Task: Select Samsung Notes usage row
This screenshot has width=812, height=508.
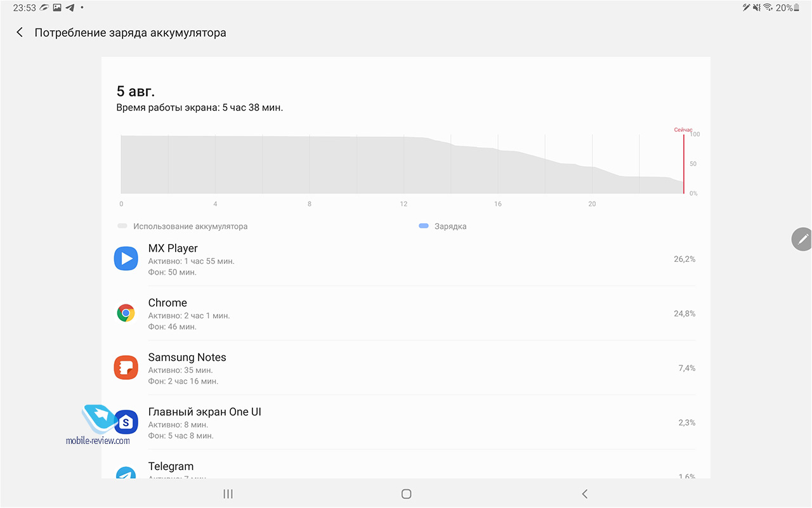Action: tap(406, 368)
